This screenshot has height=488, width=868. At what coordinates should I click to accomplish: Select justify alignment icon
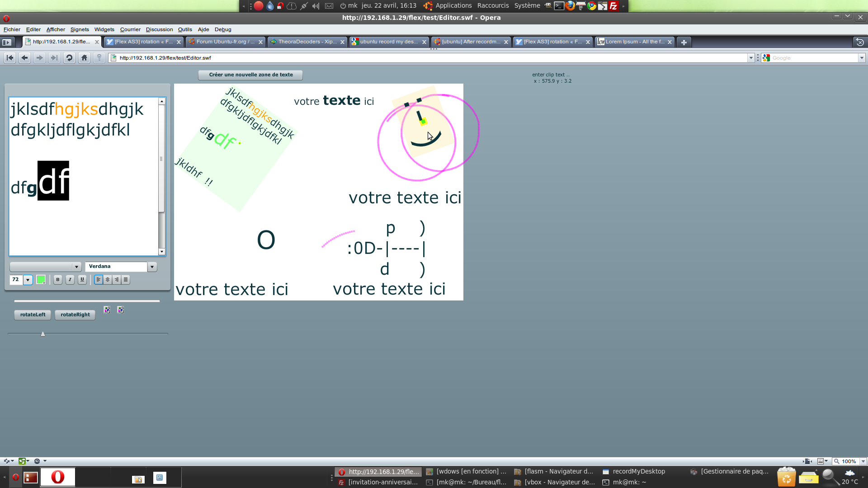click(126, 280)
